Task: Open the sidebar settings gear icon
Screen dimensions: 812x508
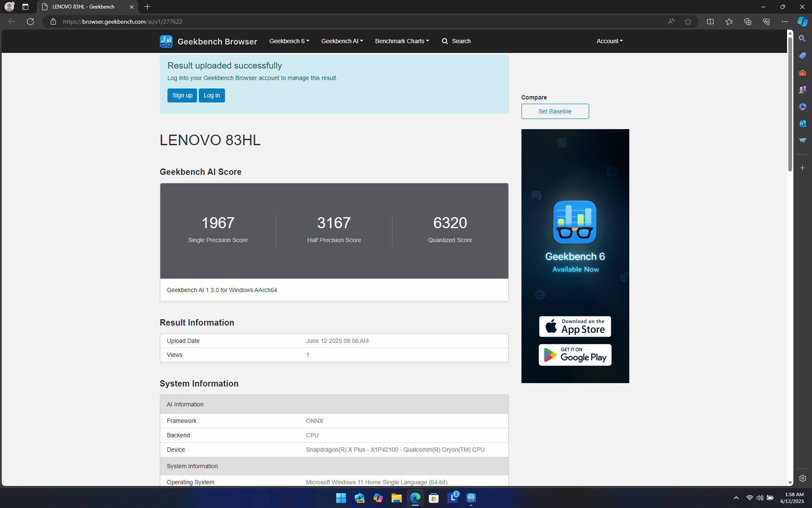Action: pos(802,478)
